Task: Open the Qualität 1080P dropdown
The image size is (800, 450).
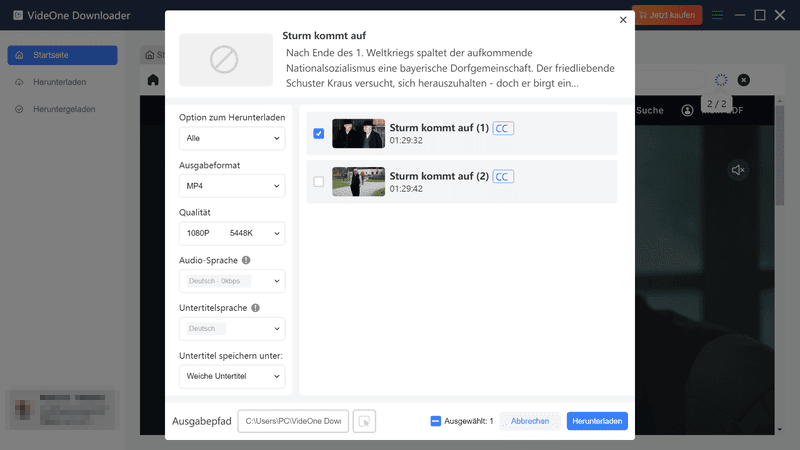Action: [x=232, y=233]
